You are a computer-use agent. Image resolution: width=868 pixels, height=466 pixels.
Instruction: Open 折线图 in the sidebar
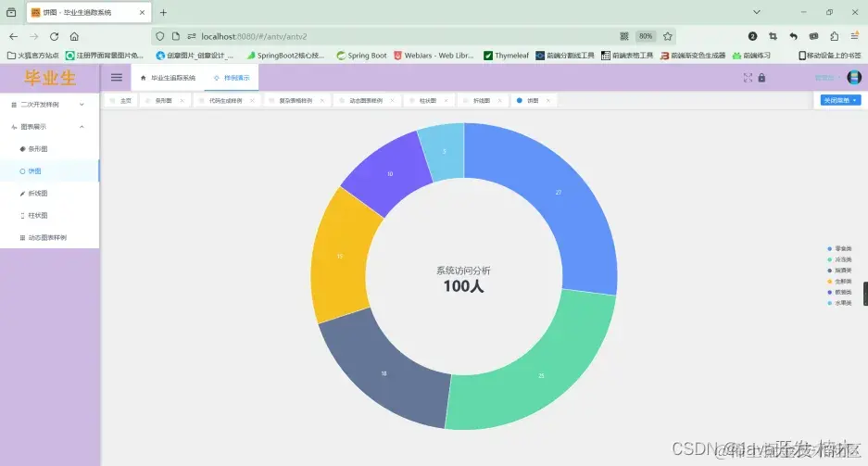50,193
